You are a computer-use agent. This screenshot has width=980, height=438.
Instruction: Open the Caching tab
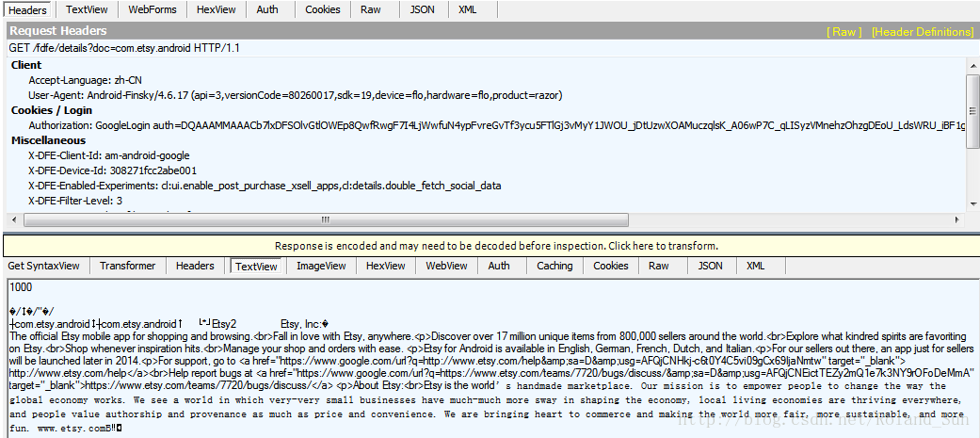(554, 266)
